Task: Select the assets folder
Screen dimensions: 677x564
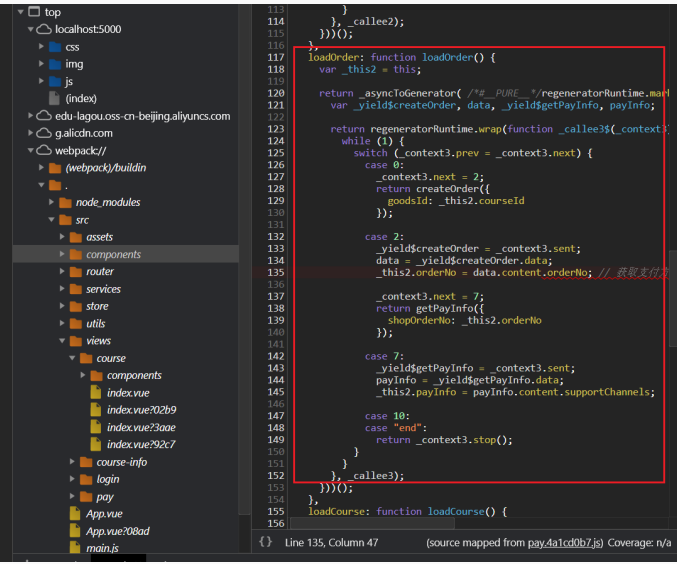Action: point(99,237)
